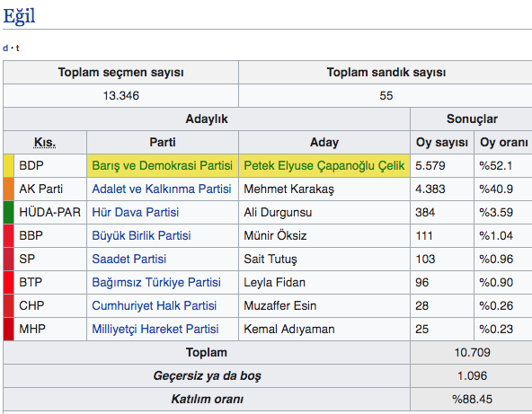Click the MHP dark red color cell
This screenshot has width=532, height=414.
(8, 330)
